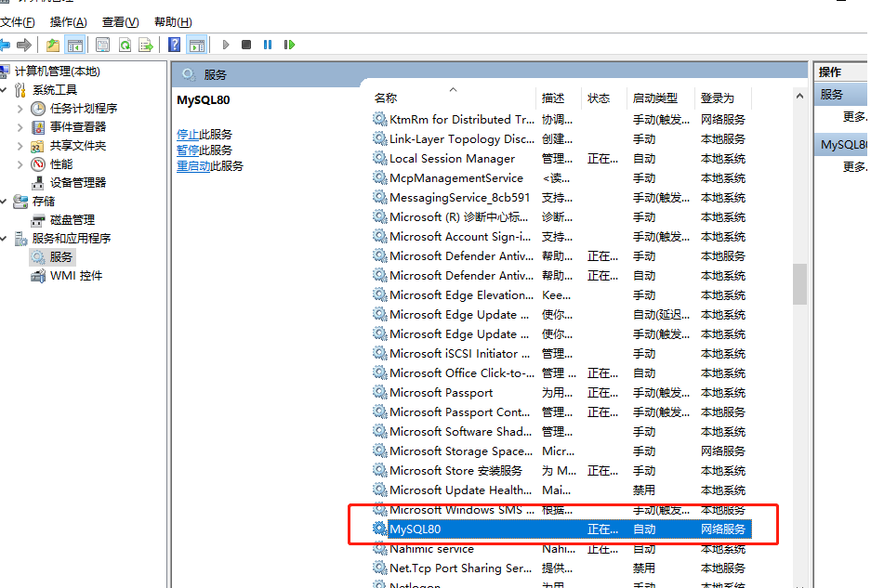Click the 性能 gauge icon

(38, 164)
